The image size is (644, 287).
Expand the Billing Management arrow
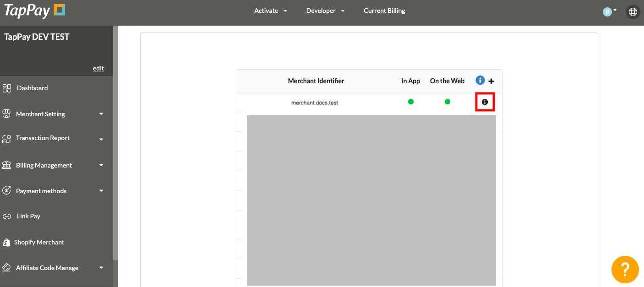(x=101, y=165)
